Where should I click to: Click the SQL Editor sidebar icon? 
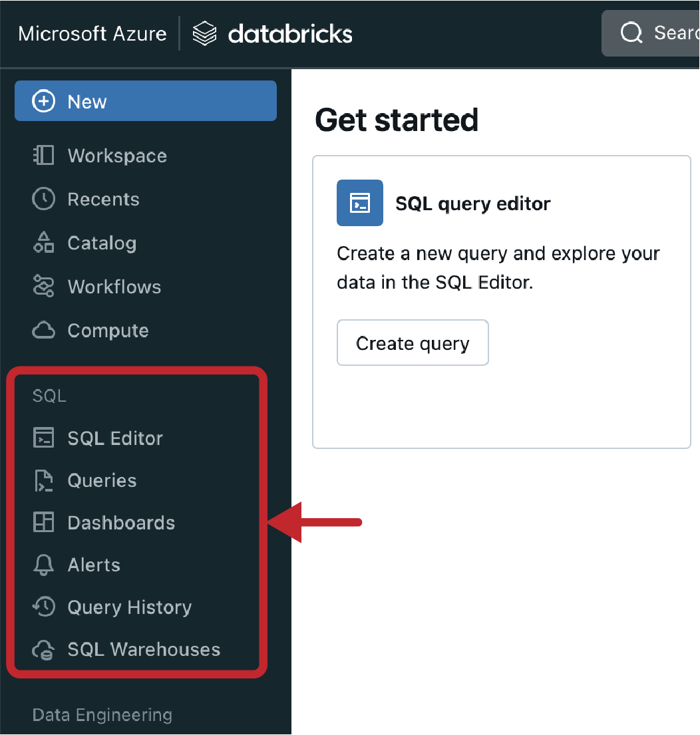coord(43,438)
